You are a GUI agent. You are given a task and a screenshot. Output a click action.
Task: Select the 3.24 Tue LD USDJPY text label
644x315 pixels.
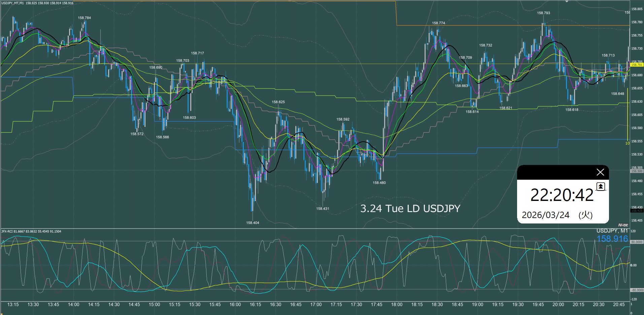(410, 209)
